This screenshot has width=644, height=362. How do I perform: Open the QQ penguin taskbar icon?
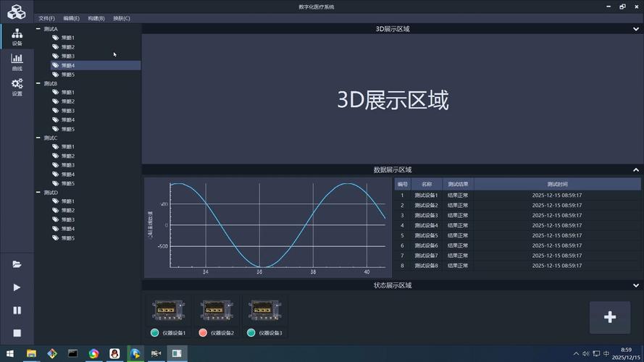[114, 353]
